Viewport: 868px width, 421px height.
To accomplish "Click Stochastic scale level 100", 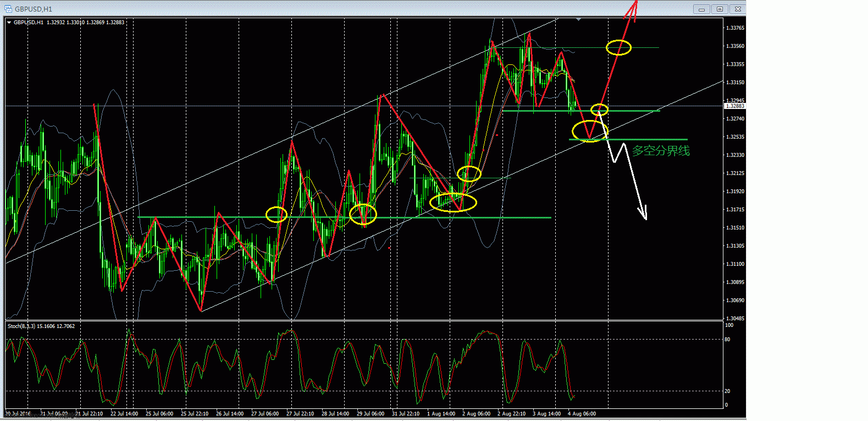I will pos(729,325).
